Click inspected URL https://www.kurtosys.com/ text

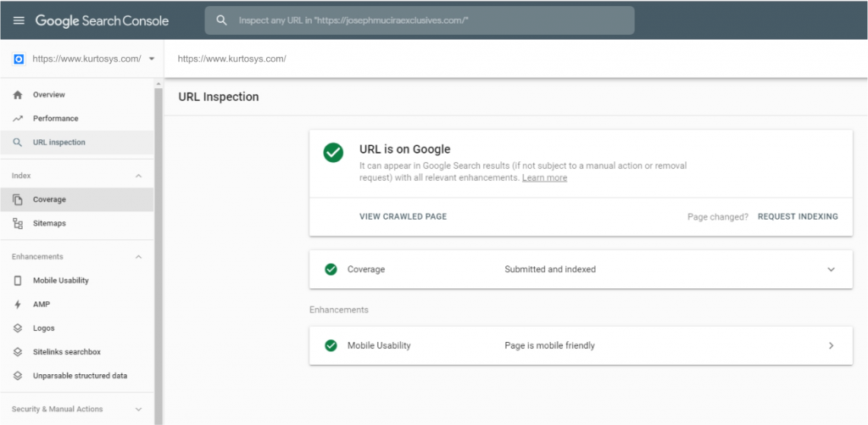tap(232, 59)
